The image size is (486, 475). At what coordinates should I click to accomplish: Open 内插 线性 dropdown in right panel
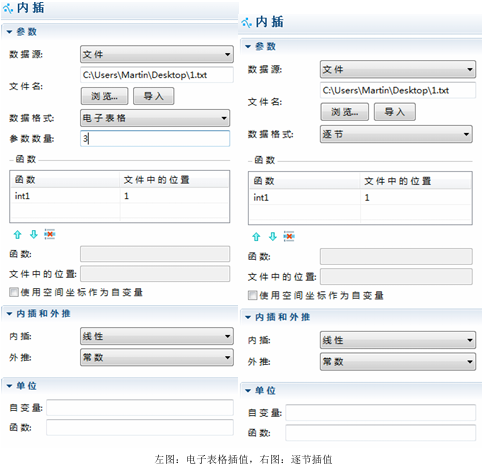click(398, 340)
